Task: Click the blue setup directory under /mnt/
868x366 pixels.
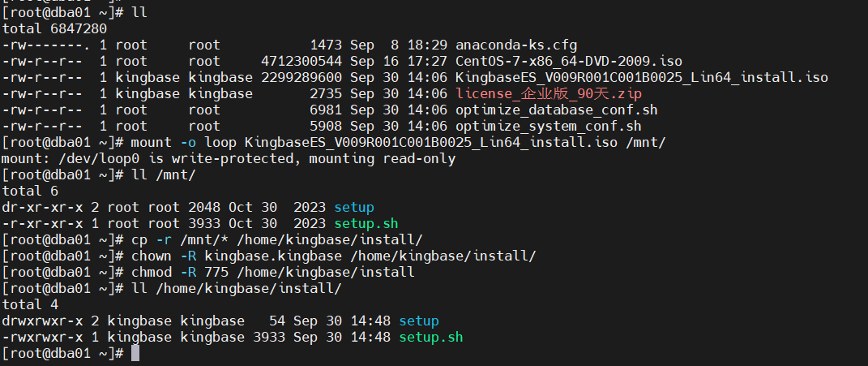Action: pyautogui.click(x=354, y=208)
